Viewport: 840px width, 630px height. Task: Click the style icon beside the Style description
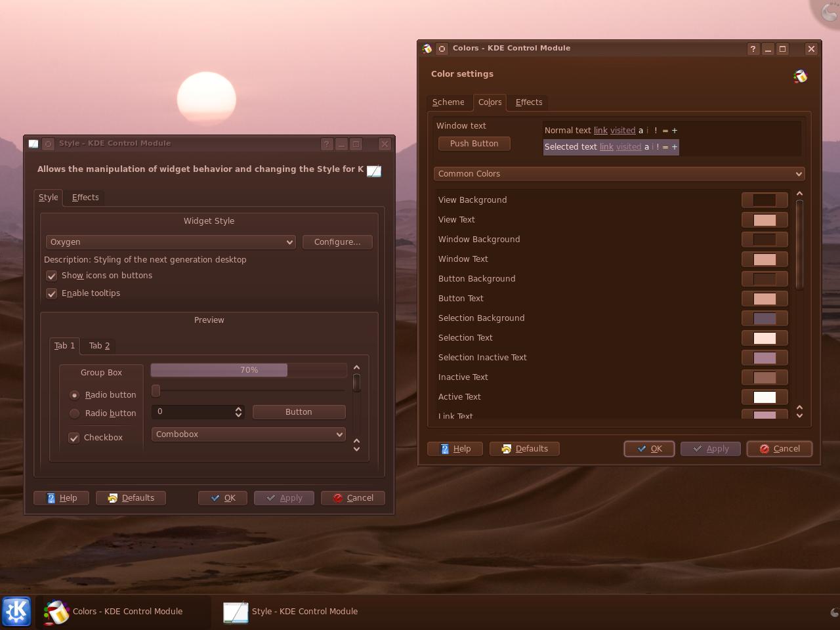(x=374, y=171)
